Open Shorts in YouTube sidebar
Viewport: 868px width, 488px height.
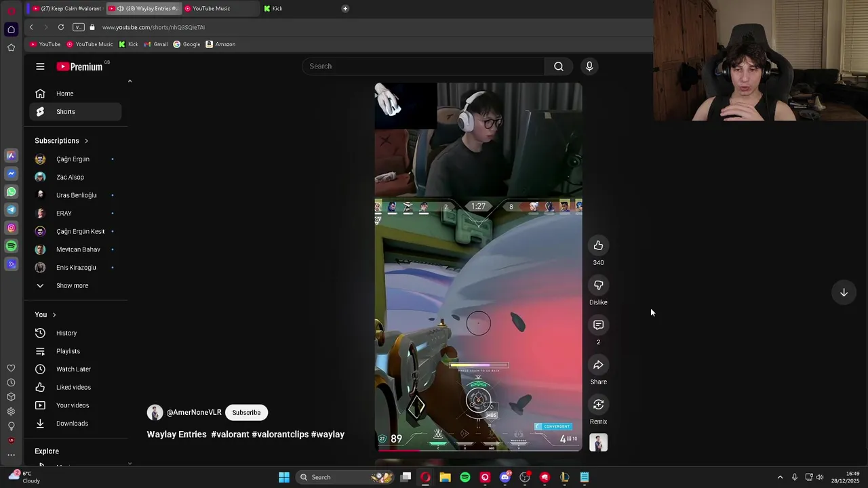click(75, 112)
